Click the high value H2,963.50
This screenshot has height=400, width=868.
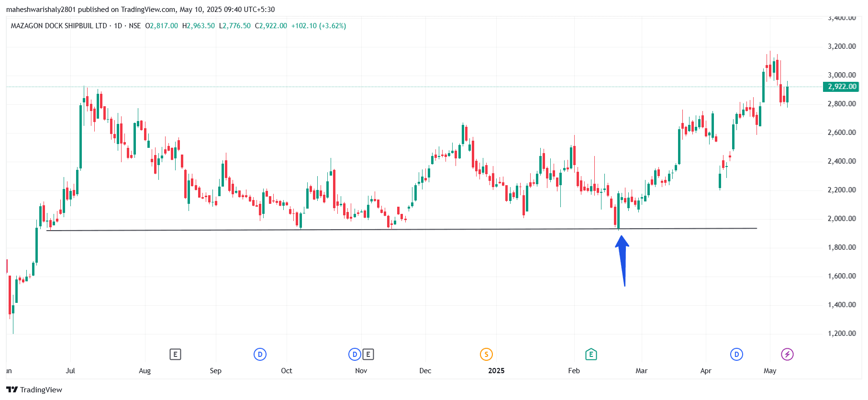tap(199, 26)
